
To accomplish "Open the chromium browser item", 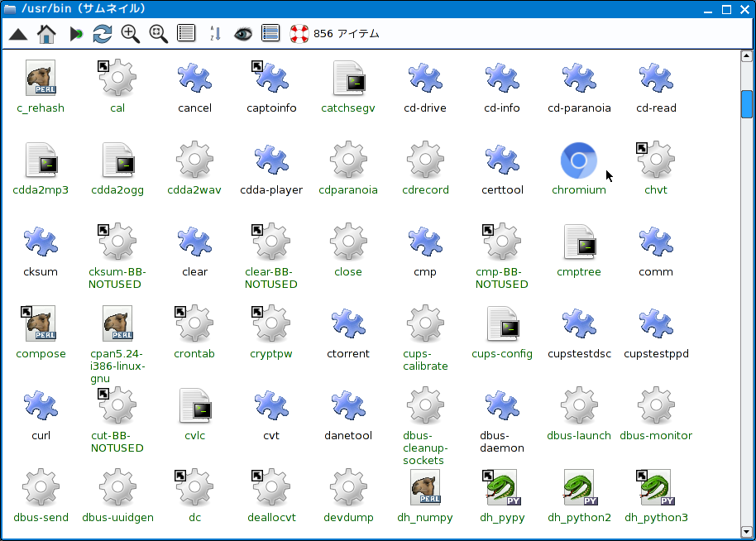I will (578, 159).
